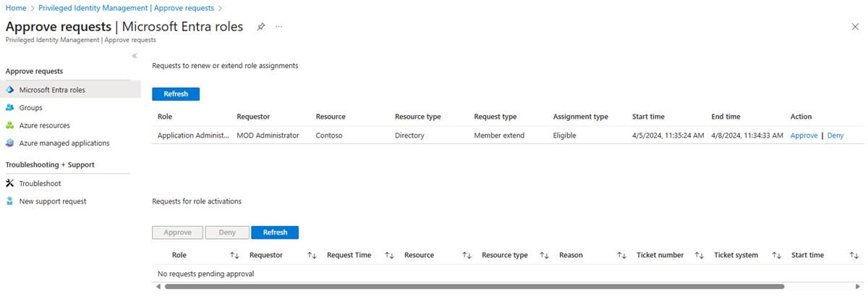This screenshot has width=868, height=299.
Task: Close the Approve requests blade
Action: 855,27
